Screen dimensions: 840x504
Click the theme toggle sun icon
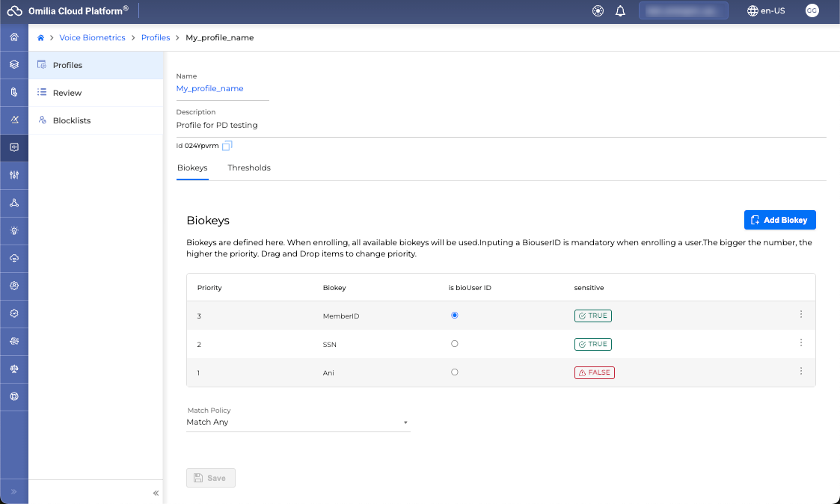[598, 11]
